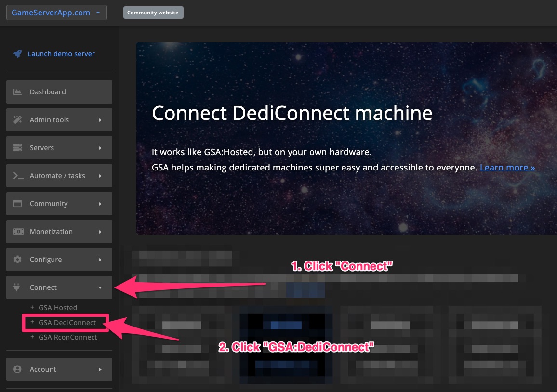Screen dimensions: 557x392
Task: Click the Automate / tasks terminal icon
Action: tap(18, 176)
